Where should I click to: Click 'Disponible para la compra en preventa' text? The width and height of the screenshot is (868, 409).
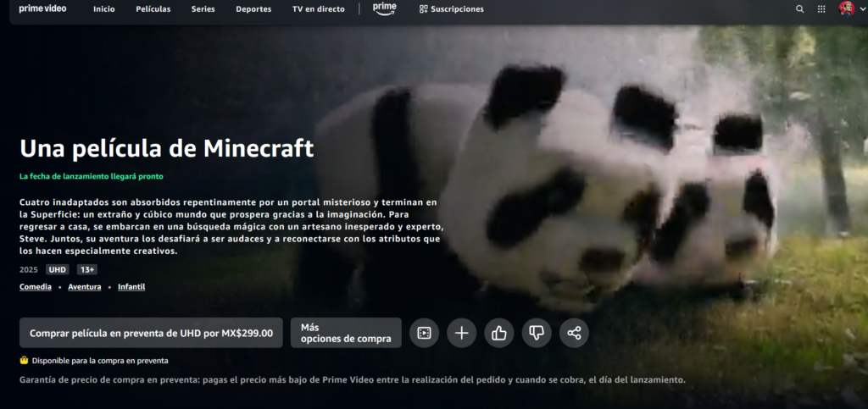coord(100,361)
